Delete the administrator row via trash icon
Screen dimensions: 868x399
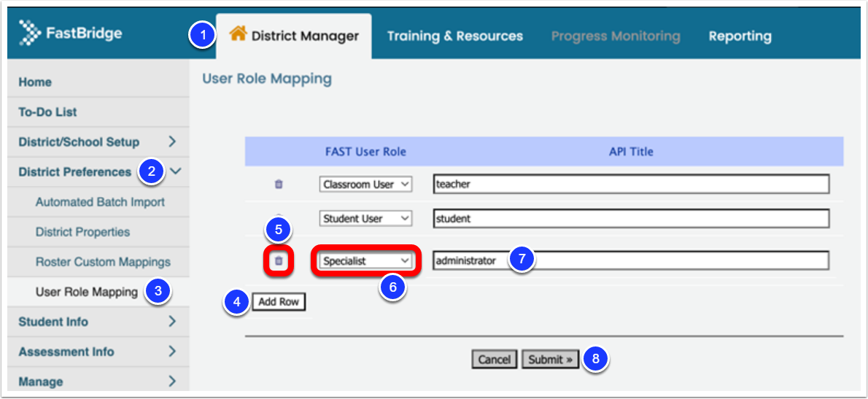point(279,260)
